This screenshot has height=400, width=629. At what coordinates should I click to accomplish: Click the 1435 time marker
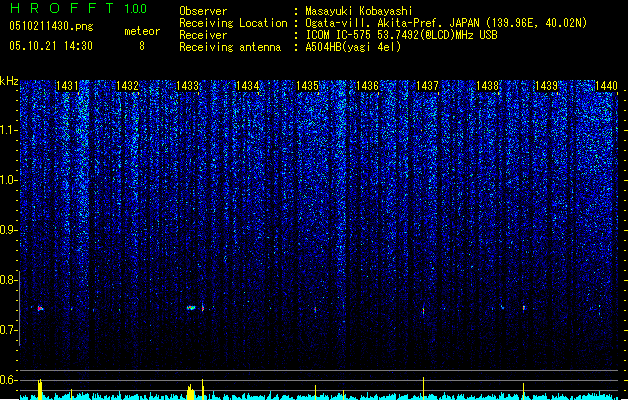(x=307, y=86)
